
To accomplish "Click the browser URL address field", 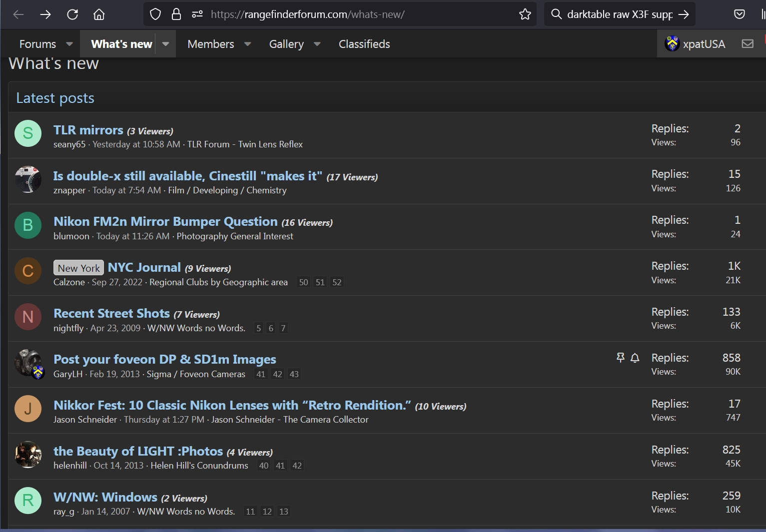I will [350, 14].
